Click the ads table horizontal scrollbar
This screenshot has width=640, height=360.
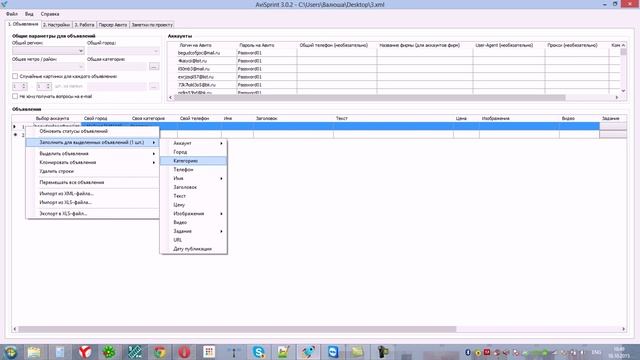[237, 329]
